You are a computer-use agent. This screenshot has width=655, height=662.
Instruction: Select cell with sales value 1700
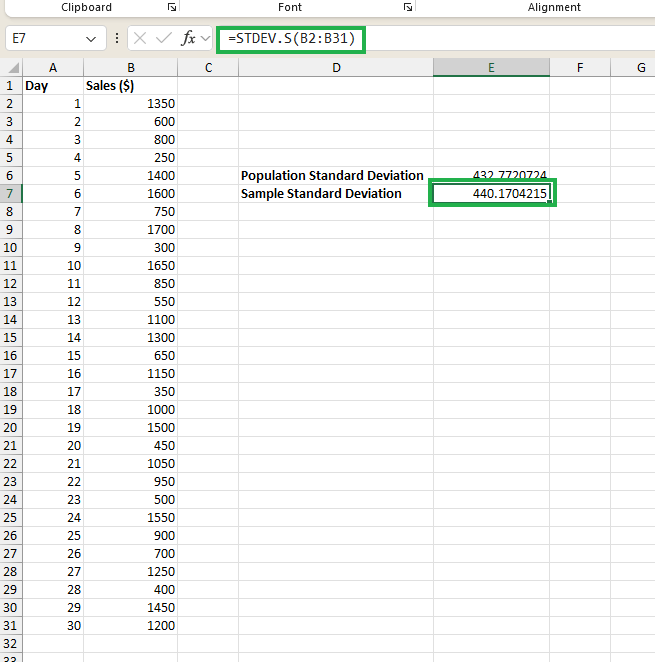point(130,230)
